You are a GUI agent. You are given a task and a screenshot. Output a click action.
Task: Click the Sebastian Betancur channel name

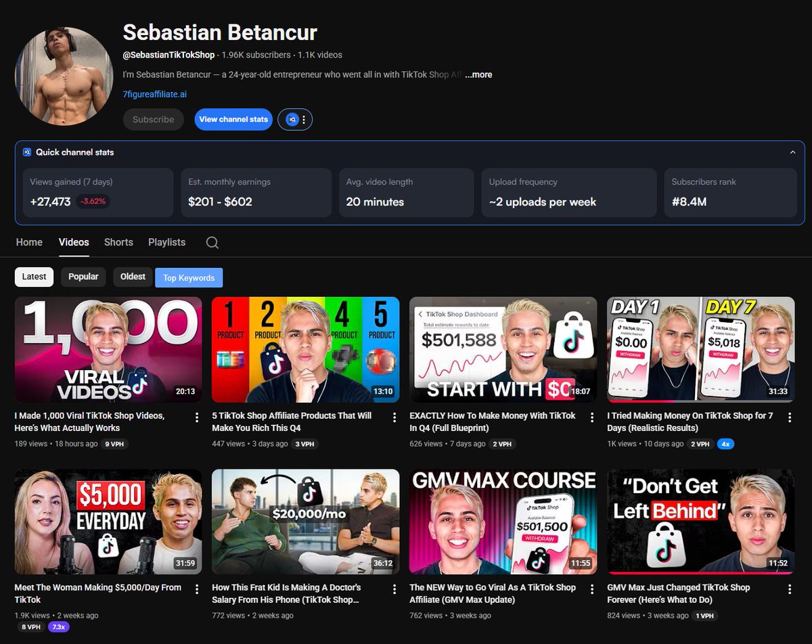click(220, 32)
